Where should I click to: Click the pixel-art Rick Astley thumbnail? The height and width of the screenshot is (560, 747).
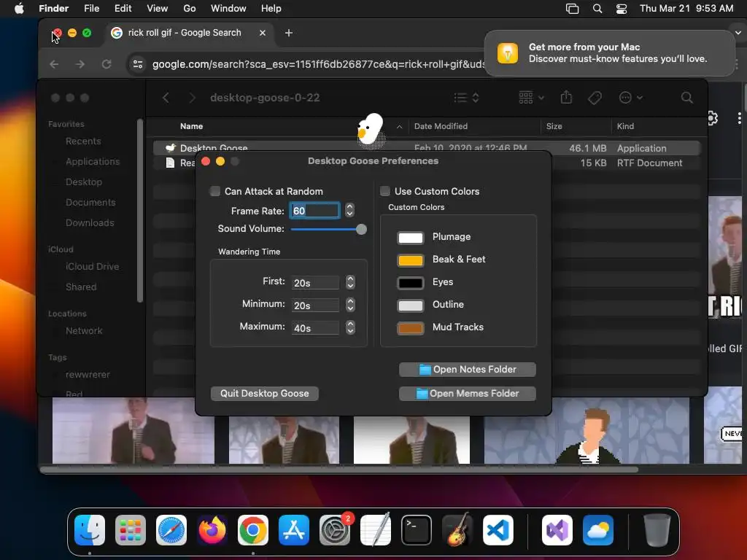pos(587,430)
